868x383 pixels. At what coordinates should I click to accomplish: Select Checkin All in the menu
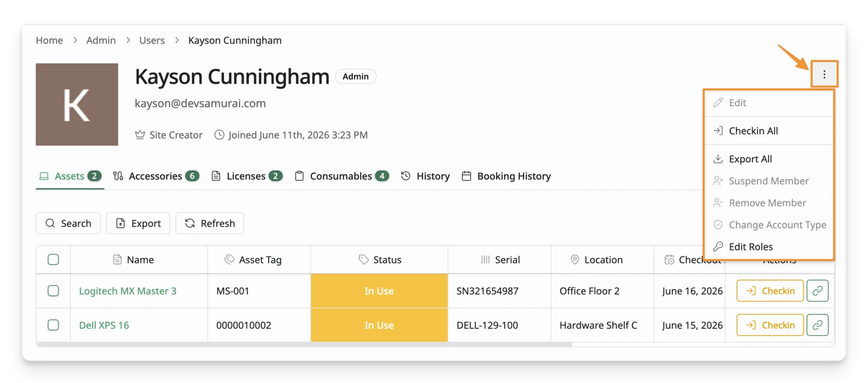[769, 131]
